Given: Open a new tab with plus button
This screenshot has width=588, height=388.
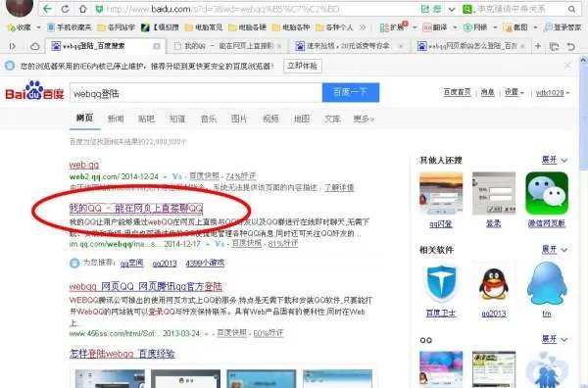Looking at the screenshot, I should pyautogui.click(x=538, y=46).
